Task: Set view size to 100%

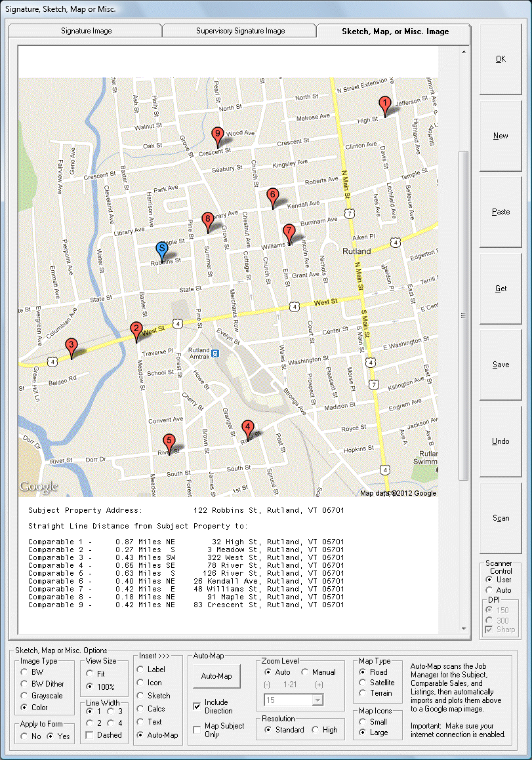Action: pyautogui.click(x=100, y=687)
